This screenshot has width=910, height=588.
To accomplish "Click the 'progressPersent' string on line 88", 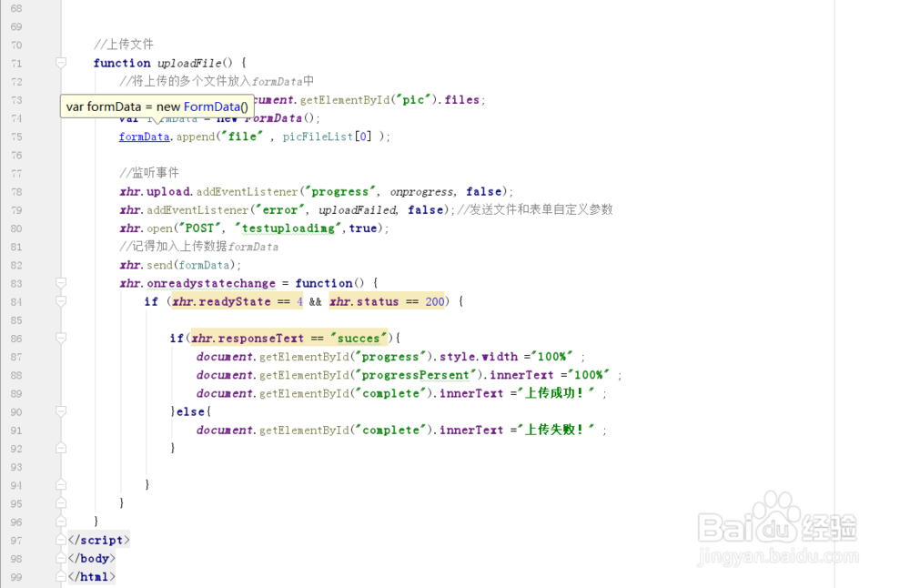I will [x=416, y=375].
